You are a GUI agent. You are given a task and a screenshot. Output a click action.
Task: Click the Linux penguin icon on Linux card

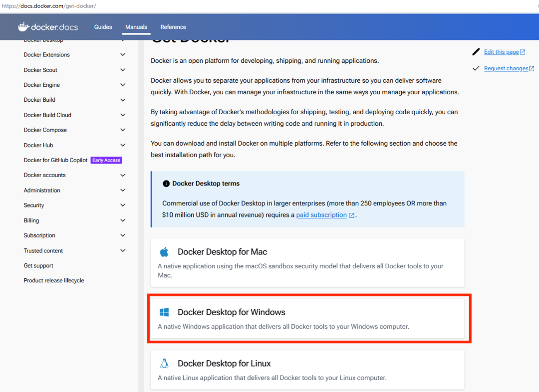[164, 363]
